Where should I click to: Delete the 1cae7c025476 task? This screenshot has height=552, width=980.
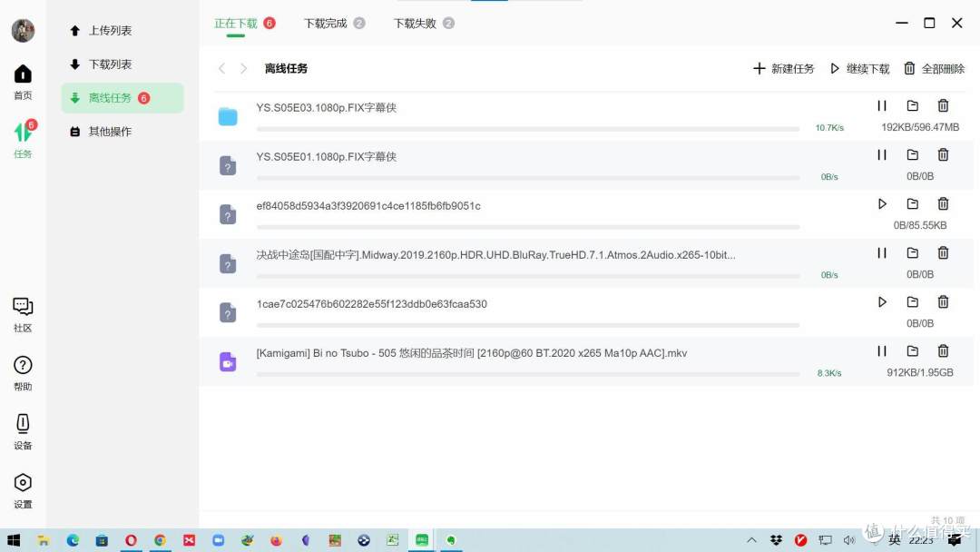[943, 302]
